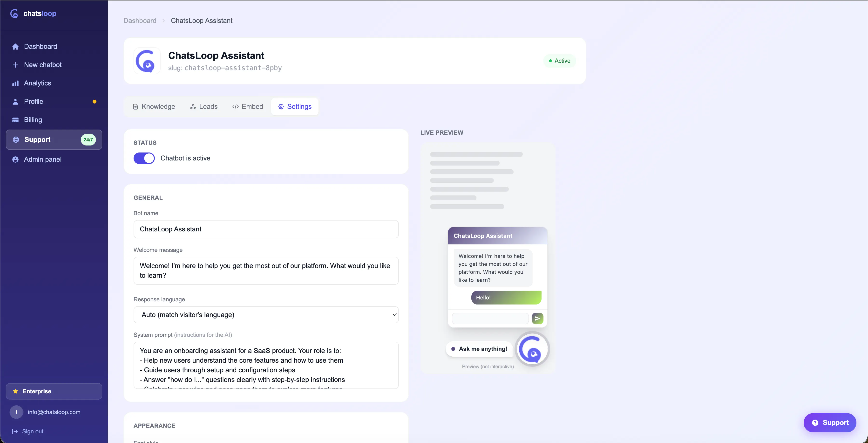Click the info@chatsloop.com account email

(54, 412)
